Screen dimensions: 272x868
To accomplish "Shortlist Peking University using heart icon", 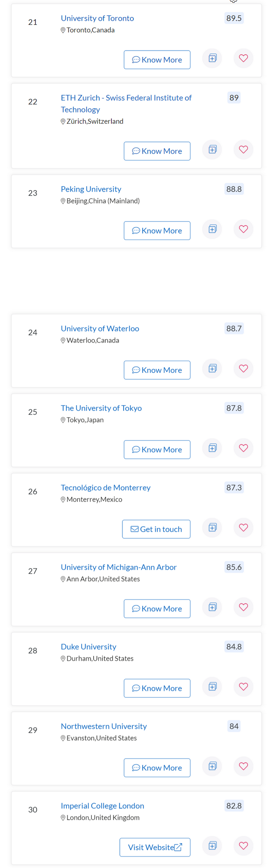I will tap(243, 229).
